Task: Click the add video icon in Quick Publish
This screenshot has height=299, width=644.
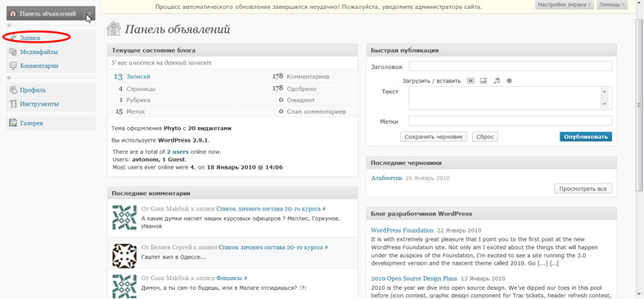Action: point(484,81)
